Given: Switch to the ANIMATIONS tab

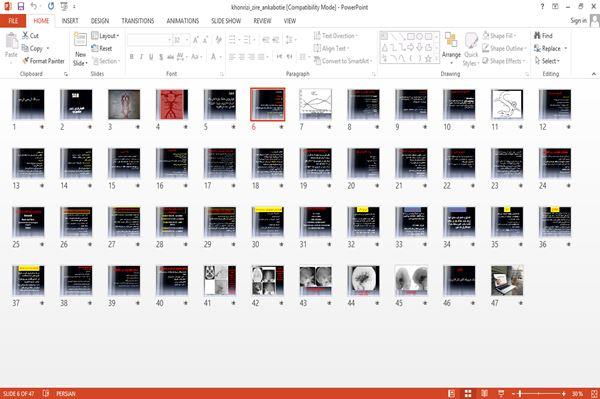Looking at the screenshot, I should (183, 21).
